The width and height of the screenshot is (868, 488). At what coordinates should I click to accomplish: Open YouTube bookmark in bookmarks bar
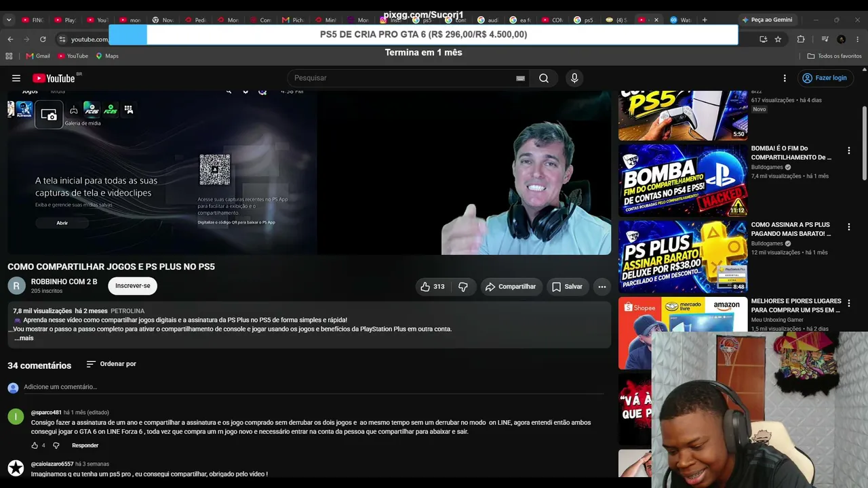(x=73, y=56)
